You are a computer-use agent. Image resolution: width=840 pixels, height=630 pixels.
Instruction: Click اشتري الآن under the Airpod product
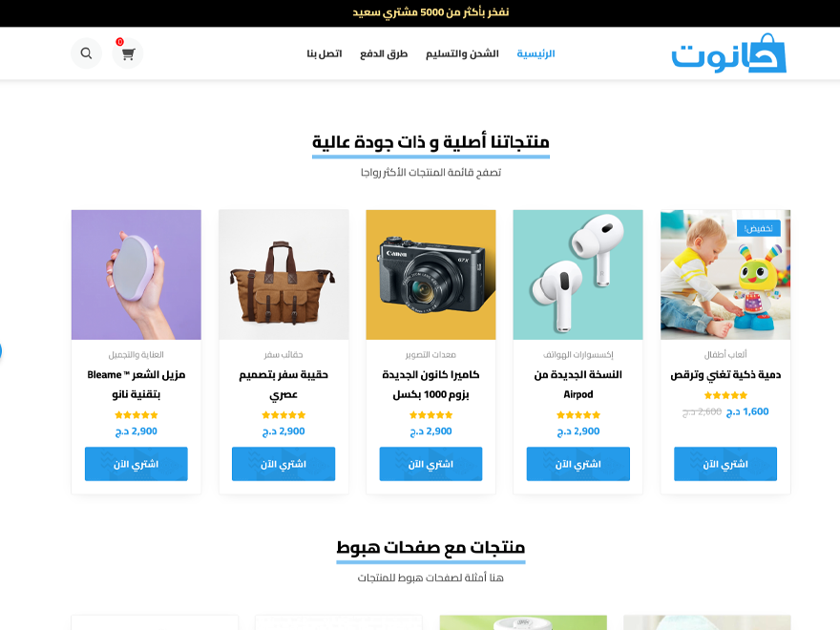click(x=578, y=464)
